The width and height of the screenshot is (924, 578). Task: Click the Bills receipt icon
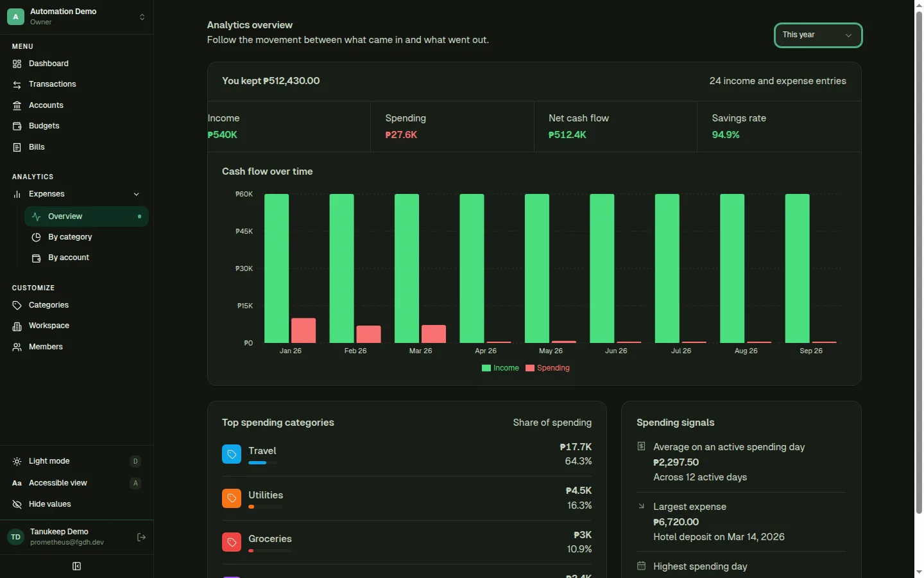[x=17, y=147]
